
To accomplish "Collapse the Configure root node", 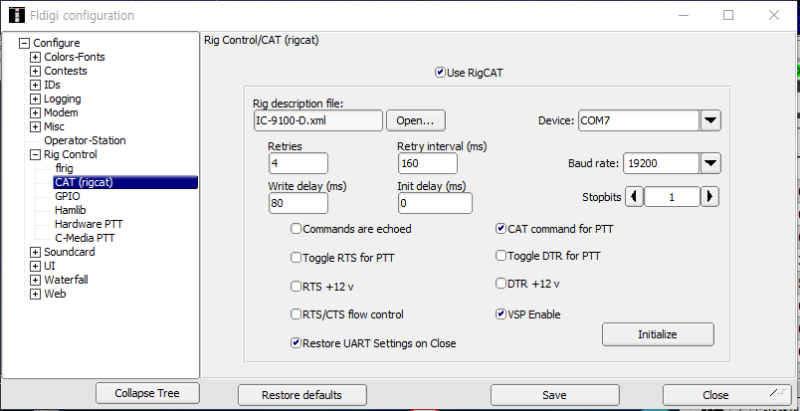I will [x=24, y=43].
